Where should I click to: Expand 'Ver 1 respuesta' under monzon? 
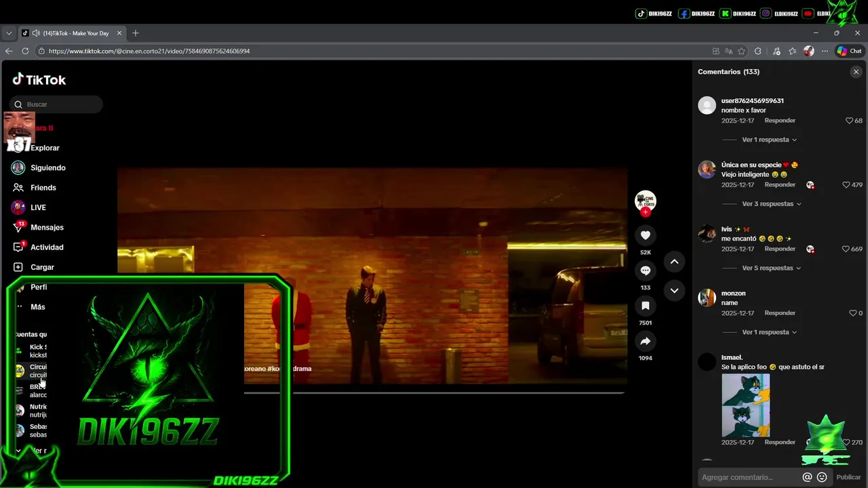point(769,332)
